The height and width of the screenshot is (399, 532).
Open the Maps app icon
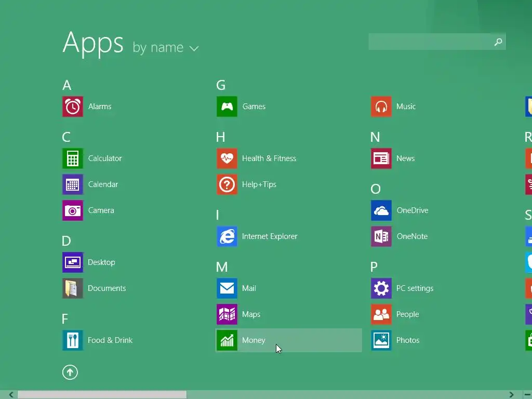[x=227, y=314]
